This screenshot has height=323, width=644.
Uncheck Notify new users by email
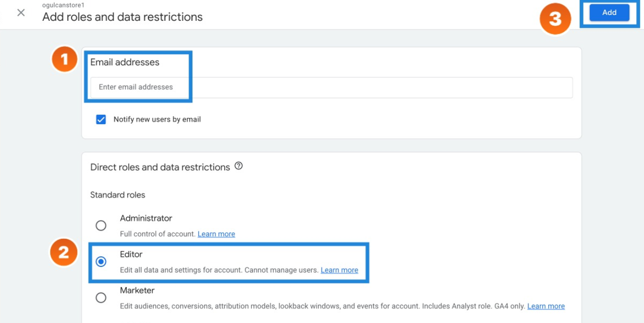pos(101,119)
